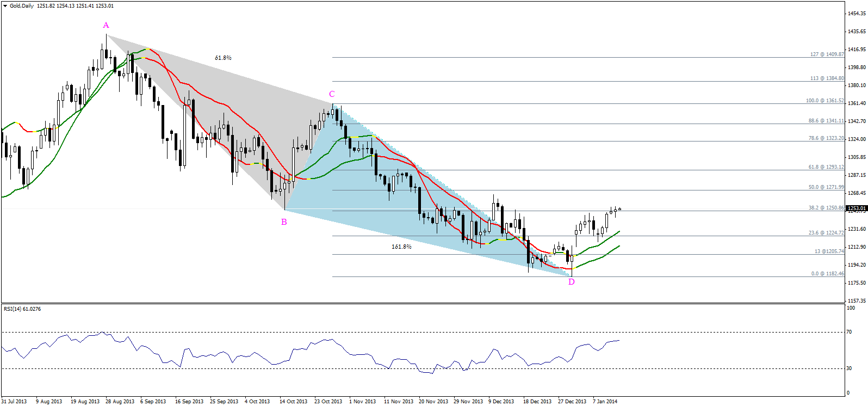Click Fibonacci label 0.0 @ 1182.46
Image resolution: width=868 pixels, height=406 pixels.
(828, 274)
